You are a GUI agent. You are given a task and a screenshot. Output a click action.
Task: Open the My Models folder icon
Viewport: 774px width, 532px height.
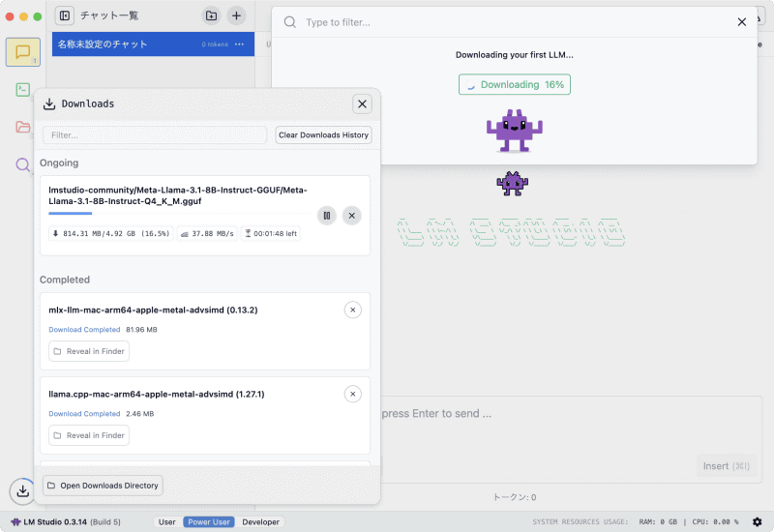point(22,127)
